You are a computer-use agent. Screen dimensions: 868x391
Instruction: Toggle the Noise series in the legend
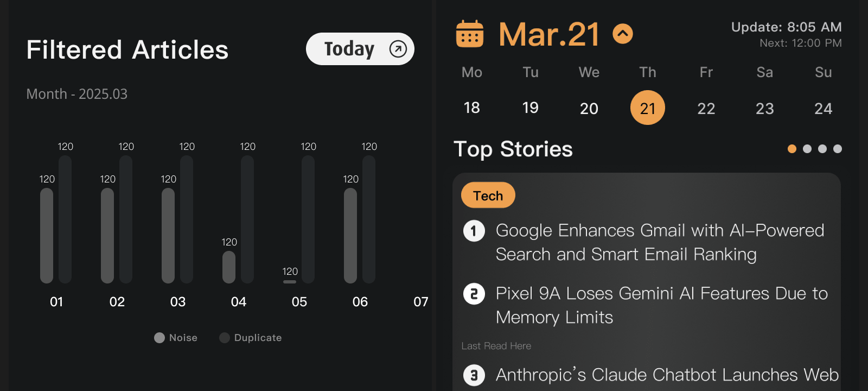[175, 337]
